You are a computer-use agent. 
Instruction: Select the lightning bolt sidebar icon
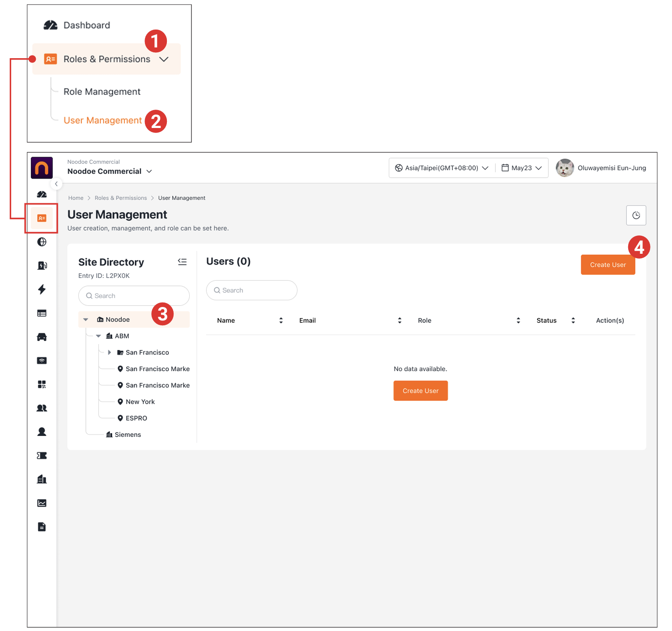coord(42,290)
